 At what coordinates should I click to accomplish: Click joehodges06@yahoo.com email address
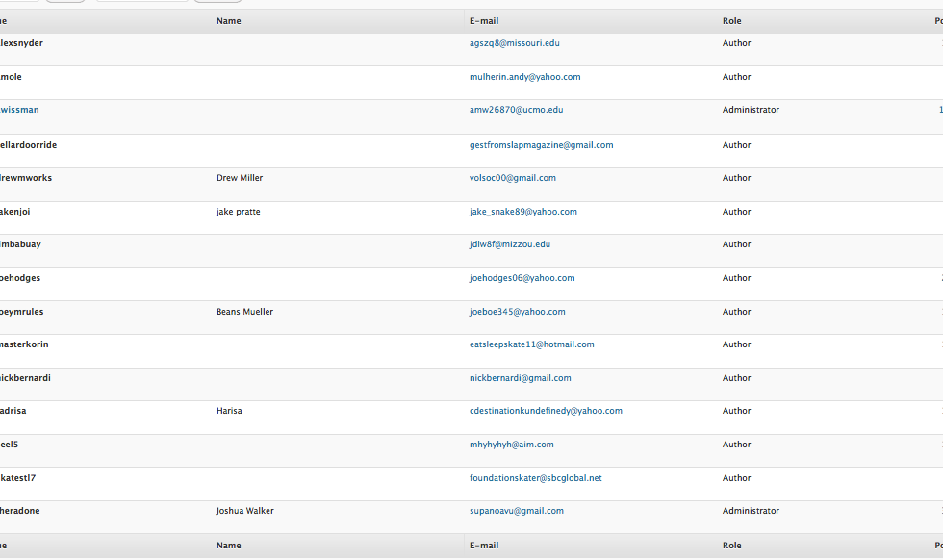coord(522,278)
